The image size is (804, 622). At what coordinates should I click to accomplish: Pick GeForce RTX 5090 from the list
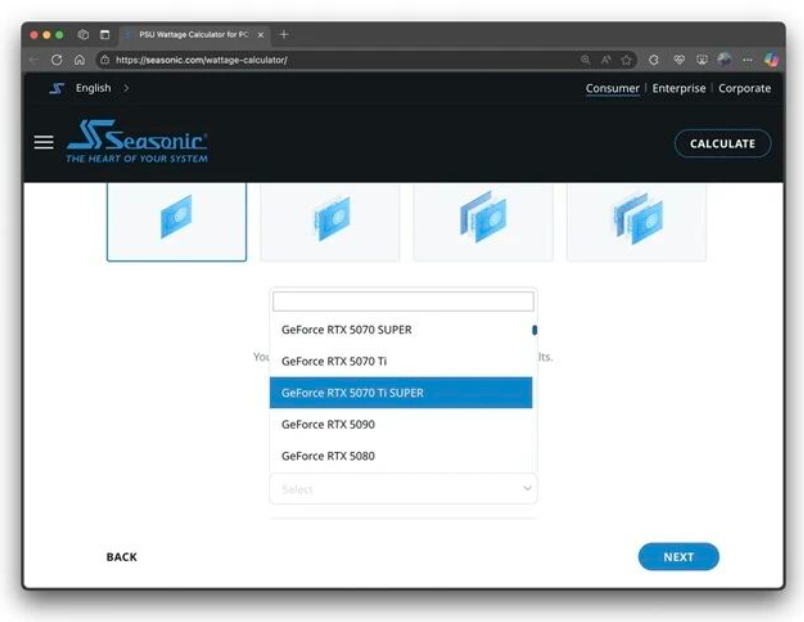(x=401, y=425)
